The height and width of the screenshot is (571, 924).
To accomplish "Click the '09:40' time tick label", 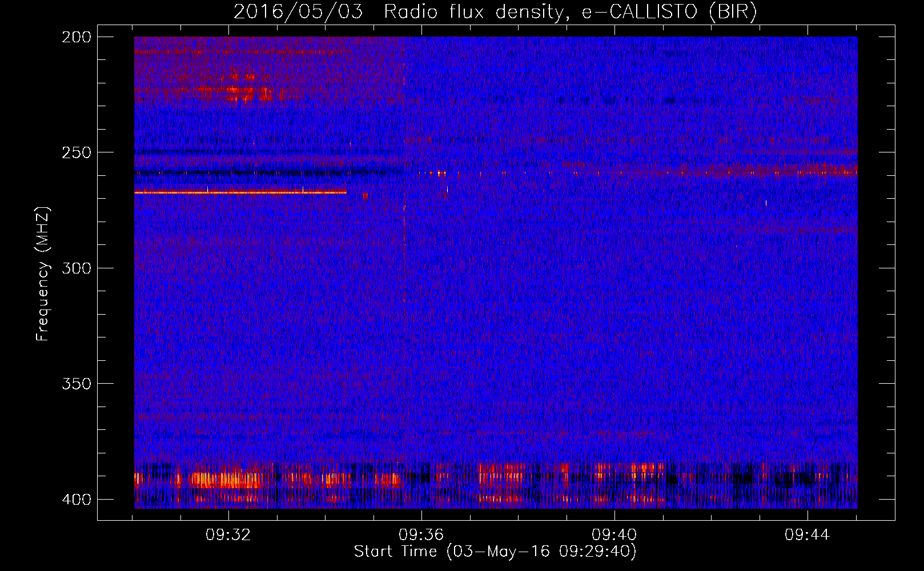I will click(x=614, y=535).
